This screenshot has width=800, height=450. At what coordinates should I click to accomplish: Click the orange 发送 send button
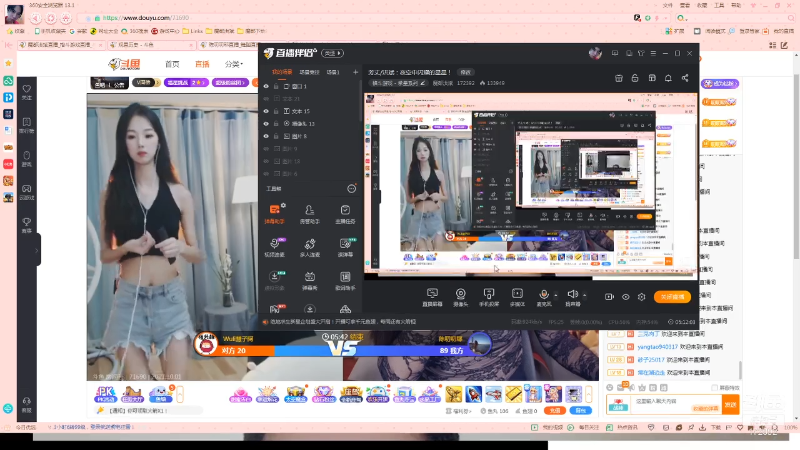click(x=730, y=405)
